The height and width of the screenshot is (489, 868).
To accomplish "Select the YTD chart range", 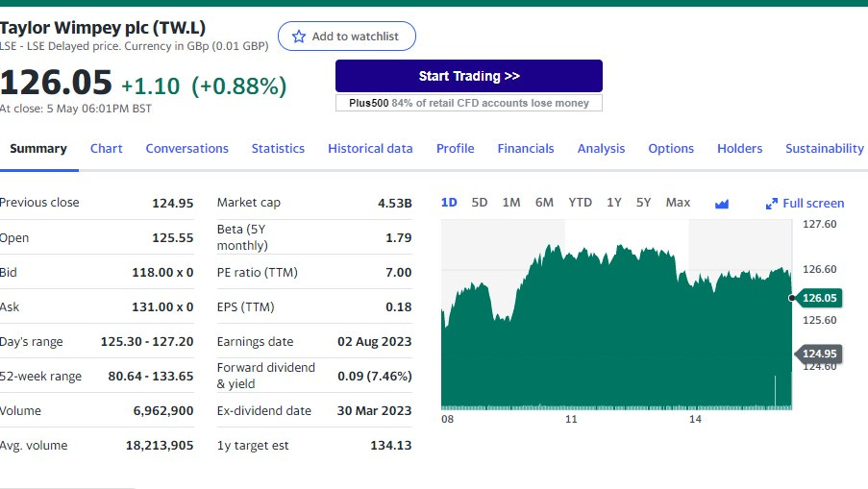I will (x=581, y=203).
